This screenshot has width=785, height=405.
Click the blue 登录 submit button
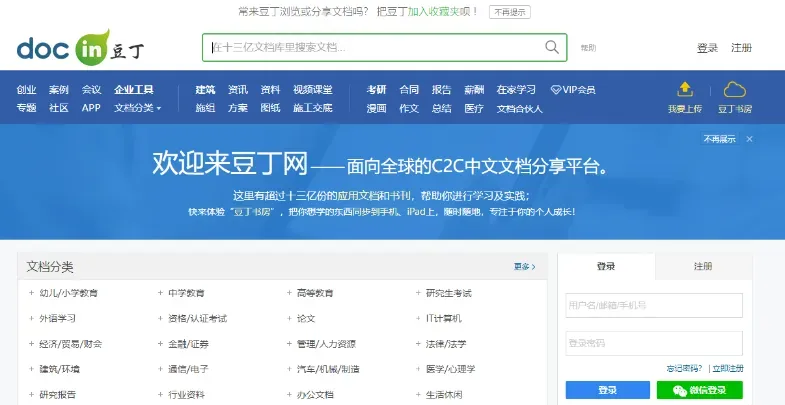click(x=608, y=390)
